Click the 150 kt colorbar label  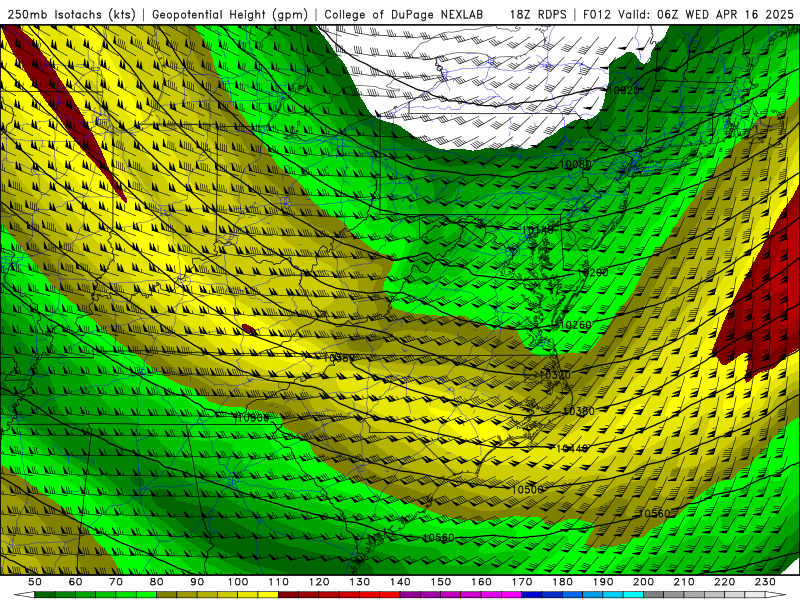click(441, 582)
